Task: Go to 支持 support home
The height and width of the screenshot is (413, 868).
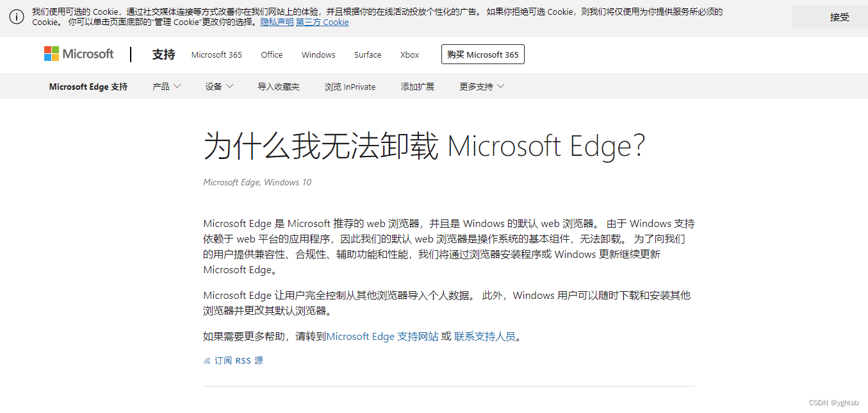Action: click(163, 55)
